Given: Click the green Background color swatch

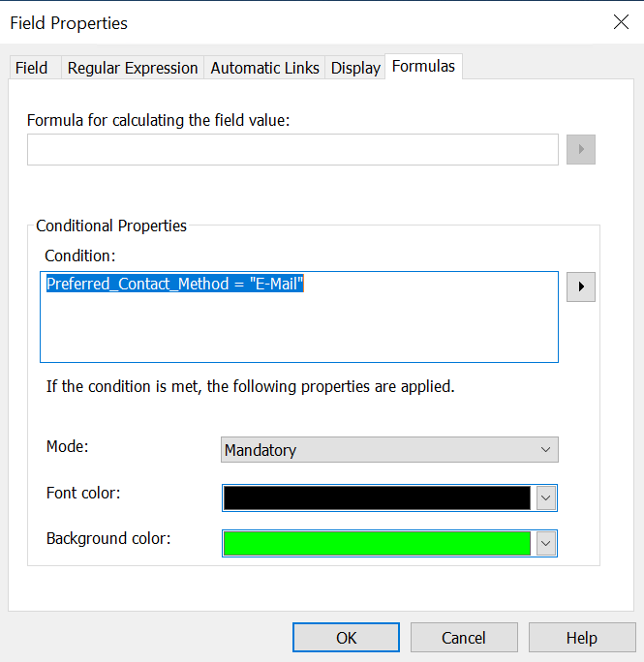Looking at the screenshot, I should [377, 543].
